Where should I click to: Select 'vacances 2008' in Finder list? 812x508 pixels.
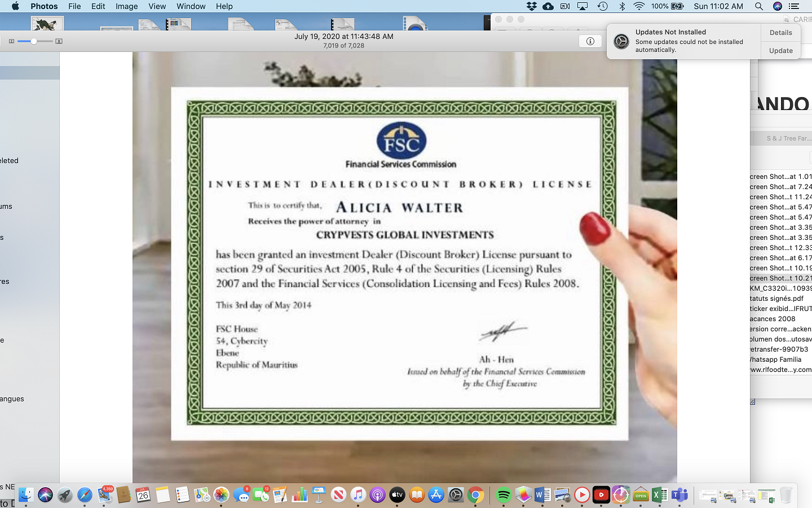point(773,318)
